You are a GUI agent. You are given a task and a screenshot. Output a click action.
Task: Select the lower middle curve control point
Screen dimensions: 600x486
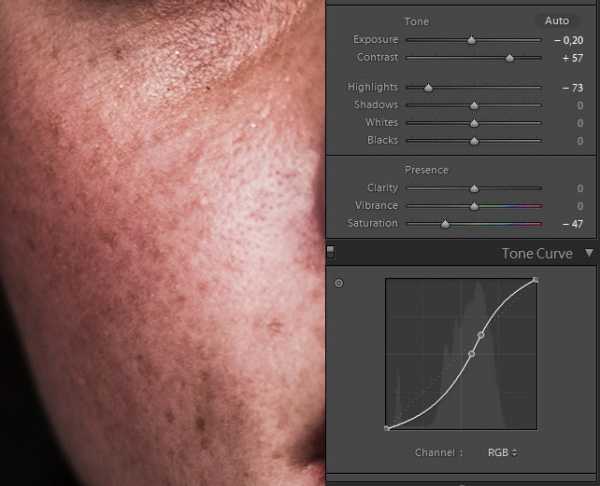[471, 354]
